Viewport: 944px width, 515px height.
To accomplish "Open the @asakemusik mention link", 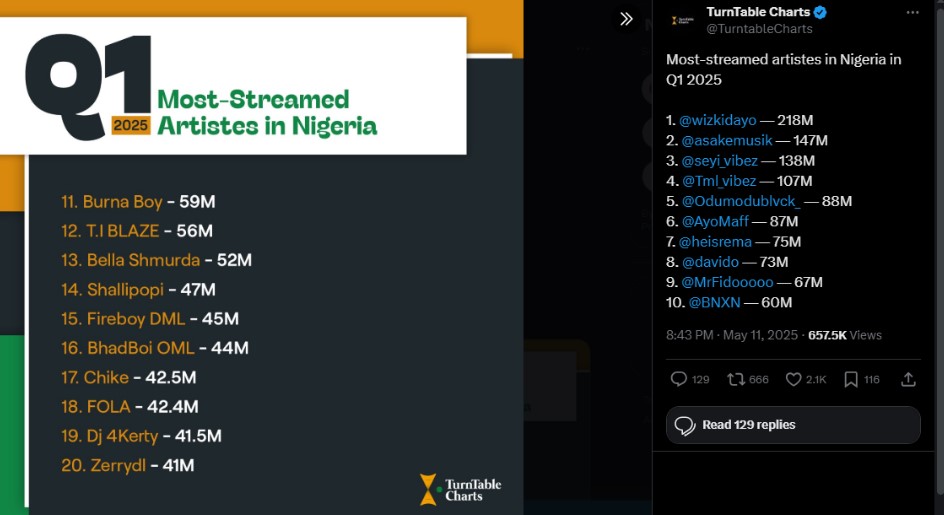I will [x=727, y=141].
